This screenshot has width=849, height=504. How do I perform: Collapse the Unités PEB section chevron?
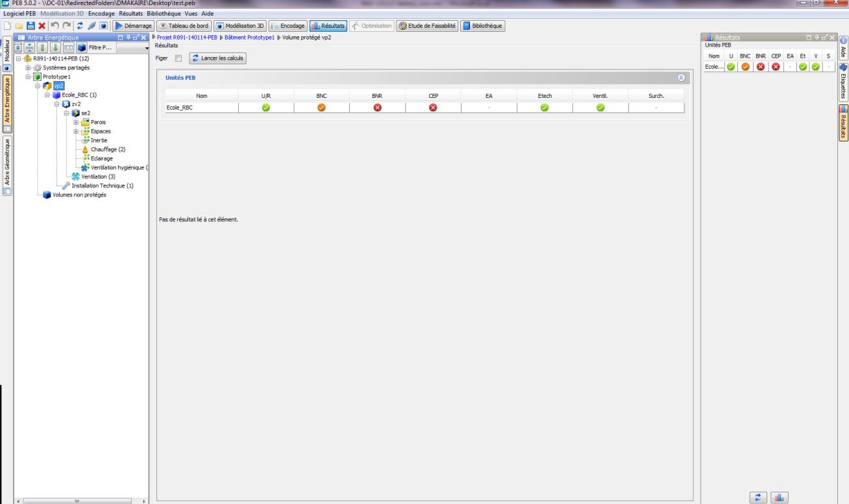tap(681, 77)
